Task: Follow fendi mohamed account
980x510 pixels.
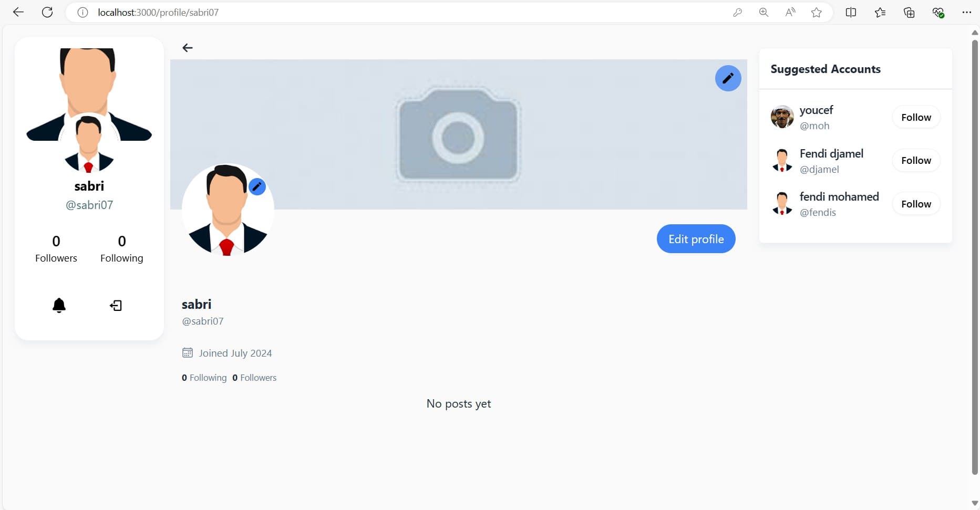Action: point(916,204)
